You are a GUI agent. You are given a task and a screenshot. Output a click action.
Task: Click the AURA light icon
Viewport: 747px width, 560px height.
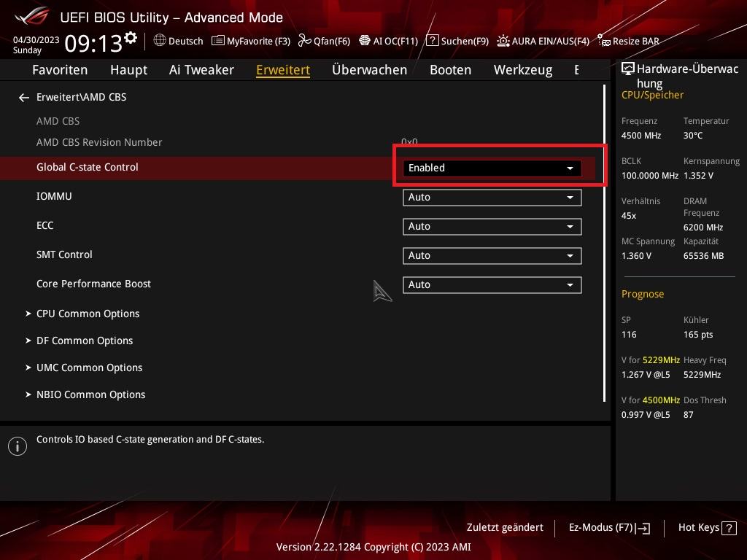tap(503, 41)
